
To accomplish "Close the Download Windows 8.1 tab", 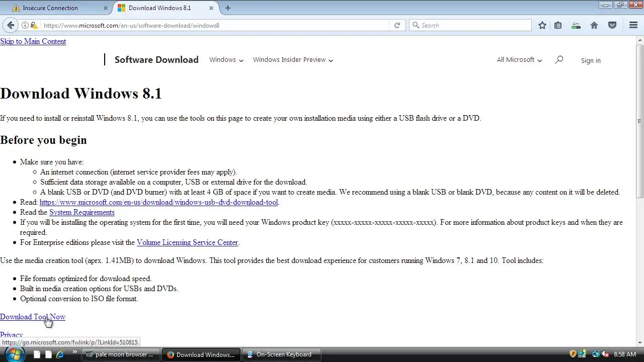I will click(211, 8).
